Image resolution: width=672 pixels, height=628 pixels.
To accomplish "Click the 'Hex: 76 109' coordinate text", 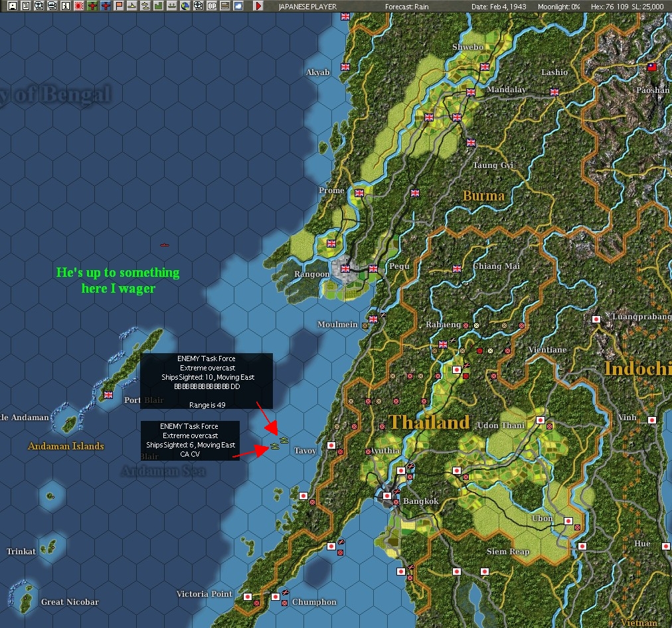I will pos(610,7).
